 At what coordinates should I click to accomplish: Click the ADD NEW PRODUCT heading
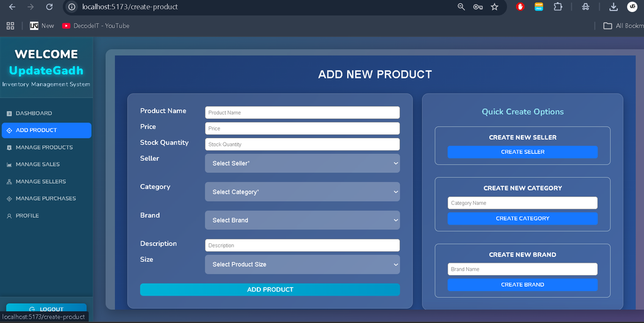pyautogui.click(x=375, y=74)
